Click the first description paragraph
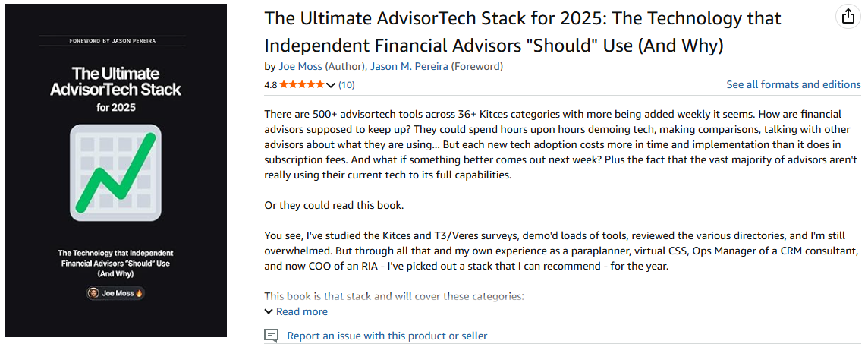The width and height of the screenshot is (868, 344). [561, 145]
